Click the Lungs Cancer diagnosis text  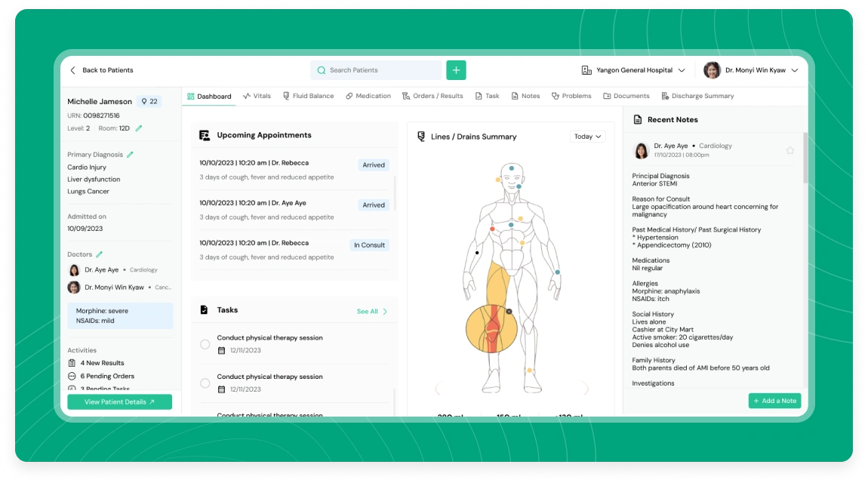(88, 192)
